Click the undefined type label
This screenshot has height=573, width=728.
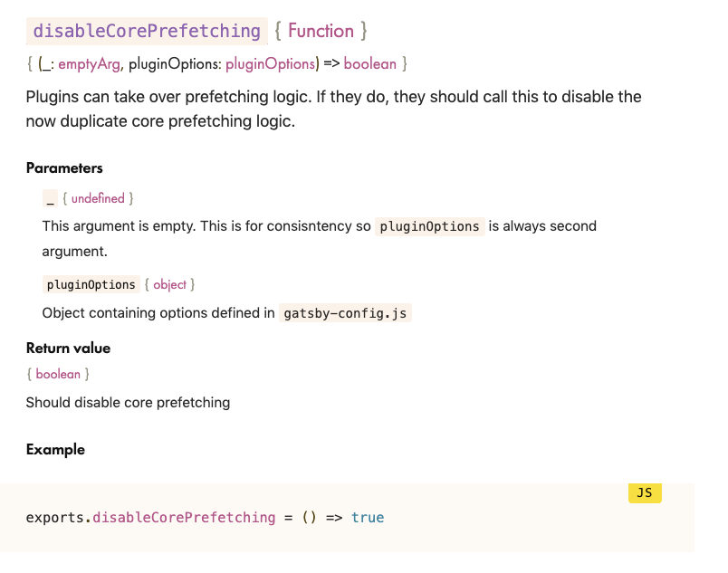pyautogui.click(x=98, y=198)
